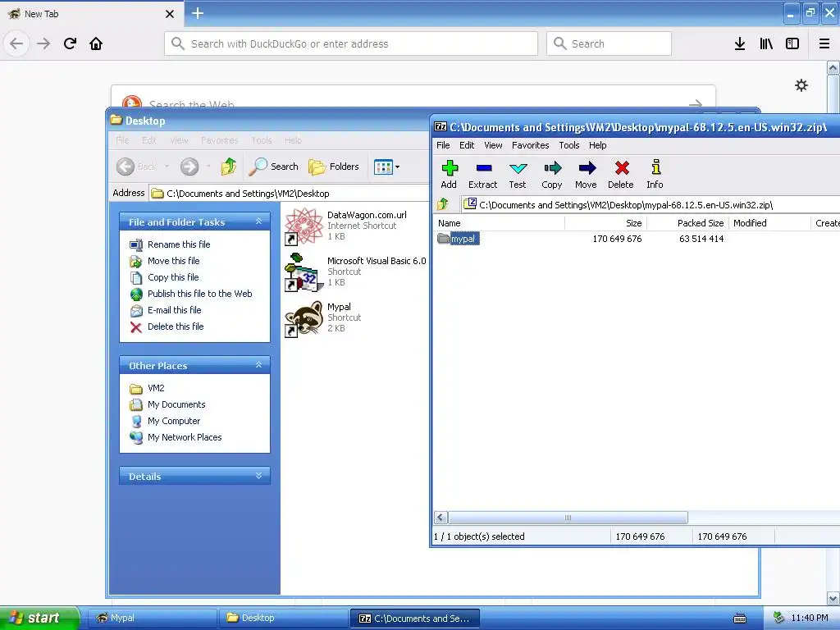The image size is (840, 630).
Task: Click the 7-Zip archive path field
Action: (651, 204)
